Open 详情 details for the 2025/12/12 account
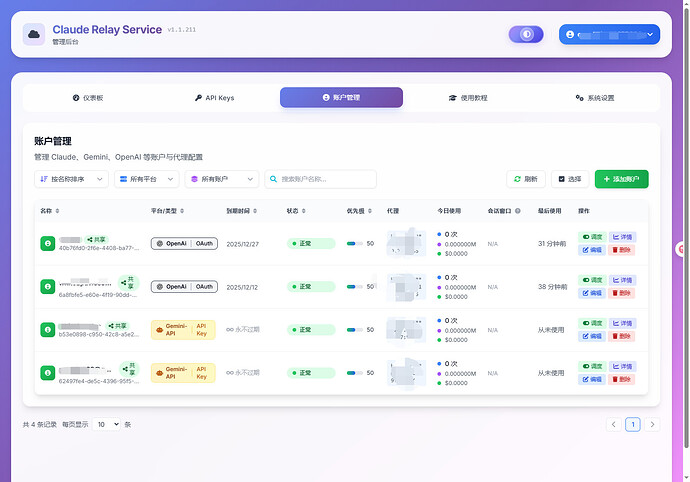The height and width of the screenshot is (482, 690). [x=622, y=280]
